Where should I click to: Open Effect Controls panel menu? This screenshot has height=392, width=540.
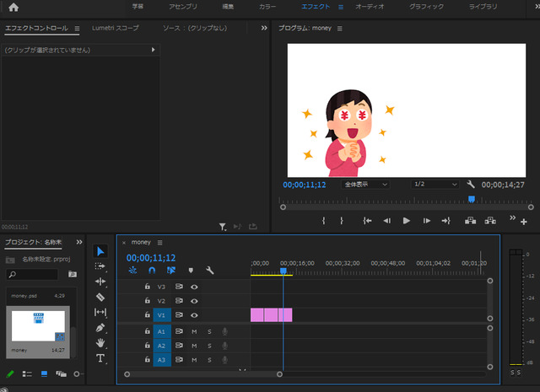(77, 29)
